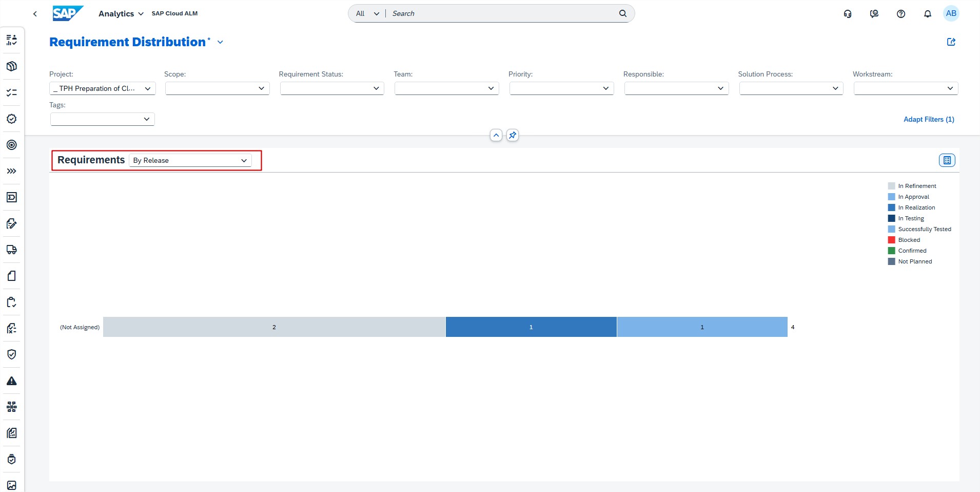Click the search magnifier icon
The height and width of the screenshot is (492, 980).
[622, 13]
